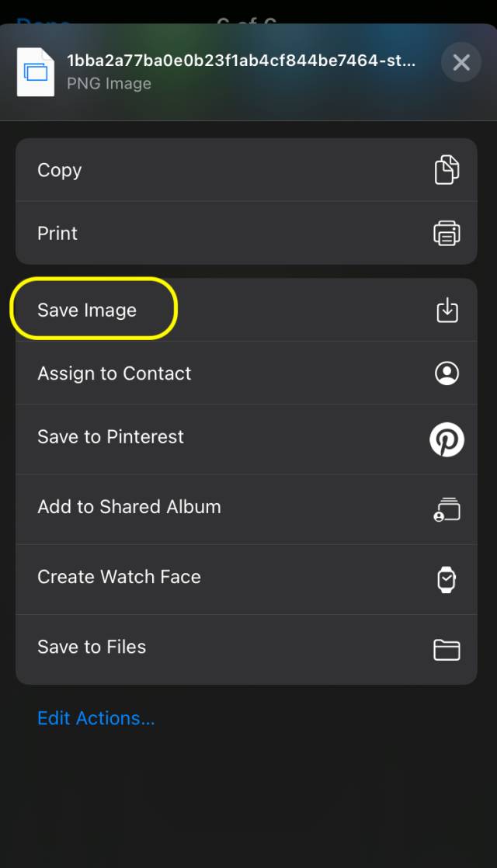Choose Copy from the share sheet
The image size is (497, 868).
pyautogui.click(x=60, y=170)
